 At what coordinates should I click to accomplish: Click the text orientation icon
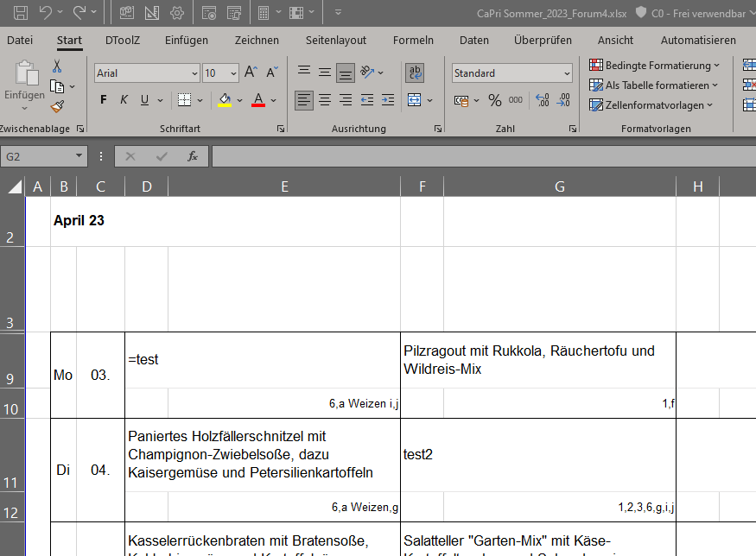367,73
